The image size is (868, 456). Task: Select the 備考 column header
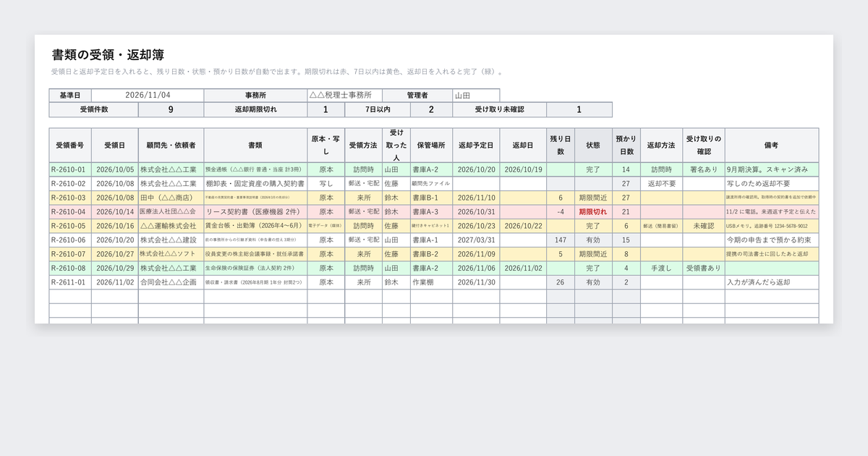pyautogui.click(x=772, y=145)
